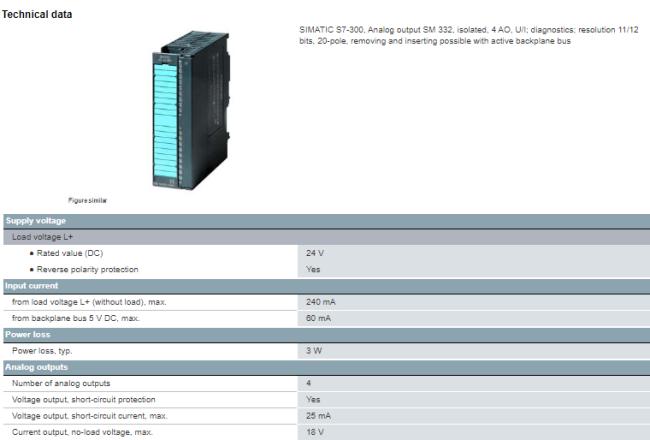Click the 25 mA short-circuit current value

pos(317,415)
